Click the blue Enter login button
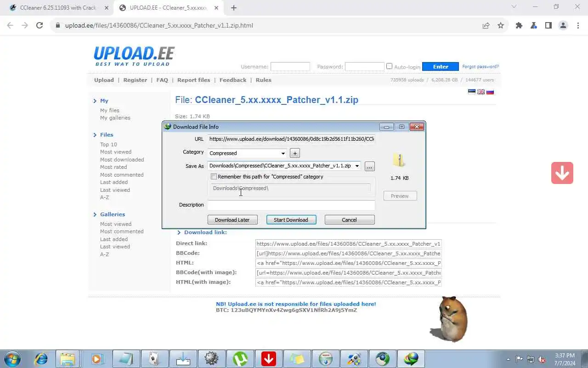Image resolution: width=588 pixels, height=368 pixels. pos(441,67)
